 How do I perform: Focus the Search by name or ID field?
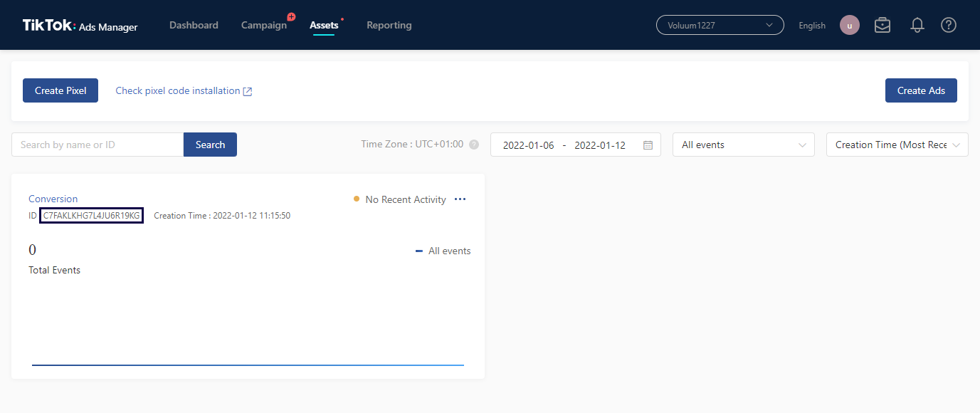(98, 145)
